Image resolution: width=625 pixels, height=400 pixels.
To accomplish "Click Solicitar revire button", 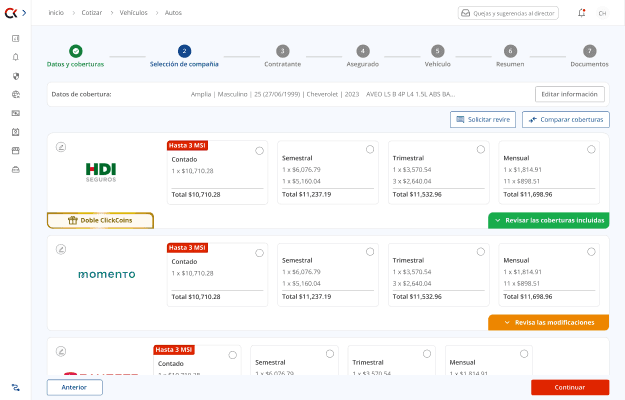I will tap(483, 120).
